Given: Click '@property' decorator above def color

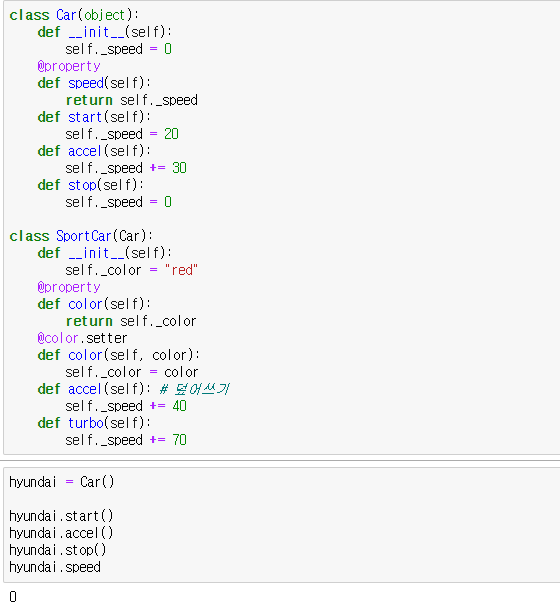Looking at the screenshot, I should point(69,287).
